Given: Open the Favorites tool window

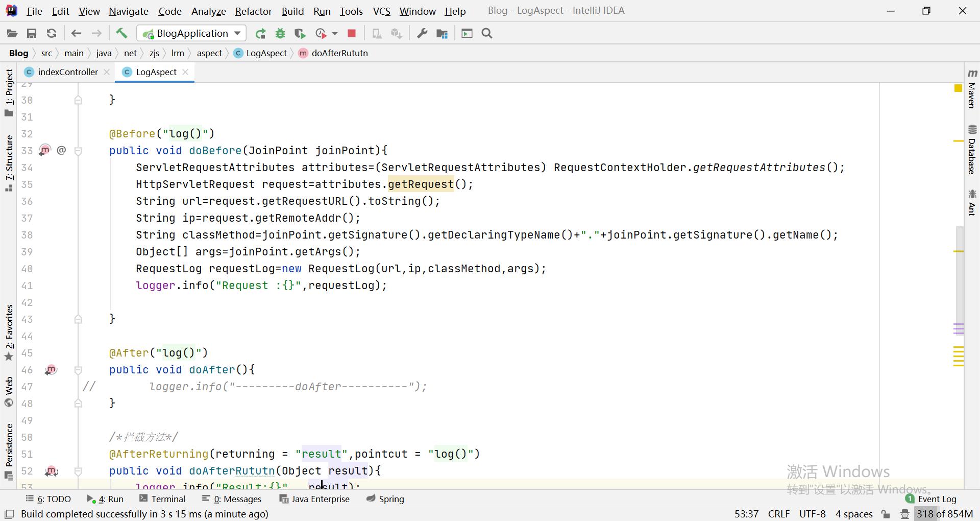Looking at the screenshot, I should pos(9,333).
